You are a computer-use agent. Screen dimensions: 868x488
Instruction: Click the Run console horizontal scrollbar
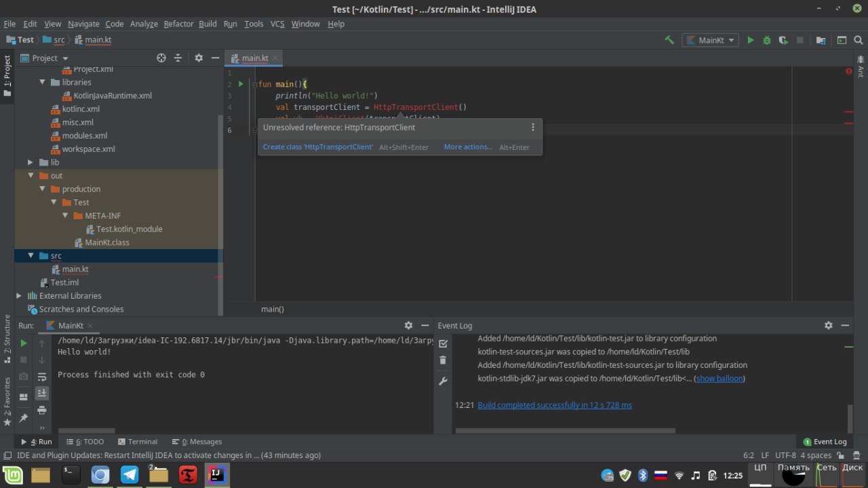pyautogui.click(x=86, y=431)
